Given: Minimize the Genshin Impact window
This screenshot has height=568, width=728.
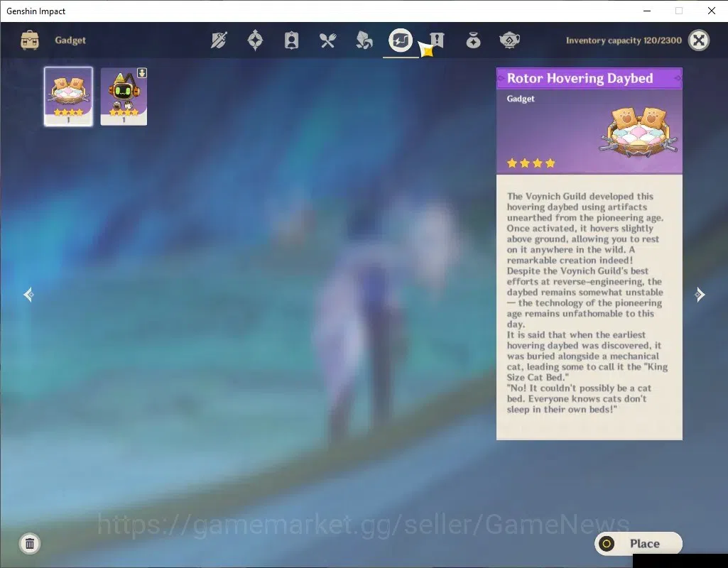Looking at the screenshot, I should point(647,11).
